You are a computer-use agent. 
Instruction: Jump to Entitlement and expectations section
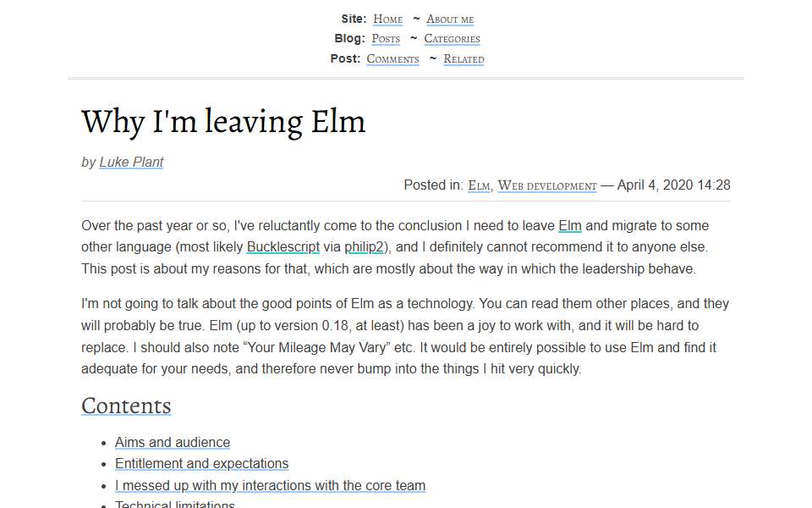click(x=201, y=463)
